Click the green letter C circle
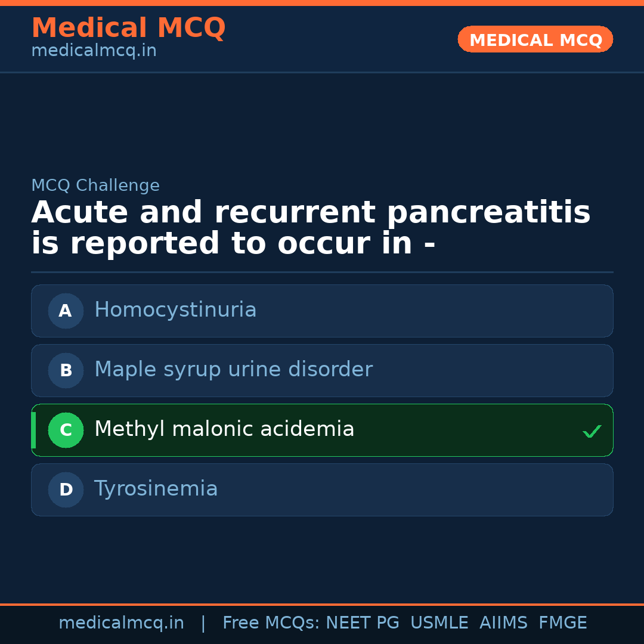 click(66, 430)
